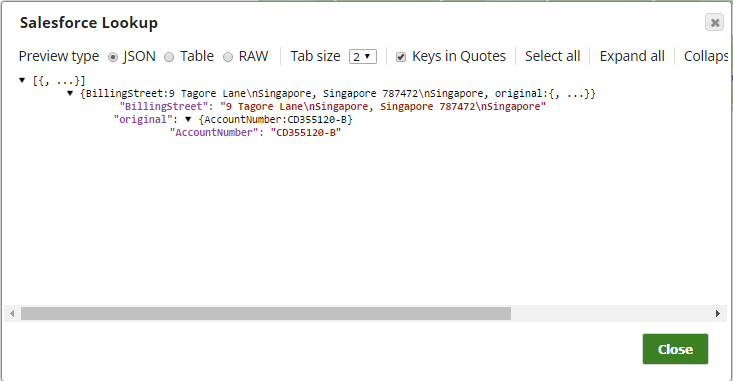Click the "original" key text
The height and width of the screenshot is (381, 733).
(144, 120)
